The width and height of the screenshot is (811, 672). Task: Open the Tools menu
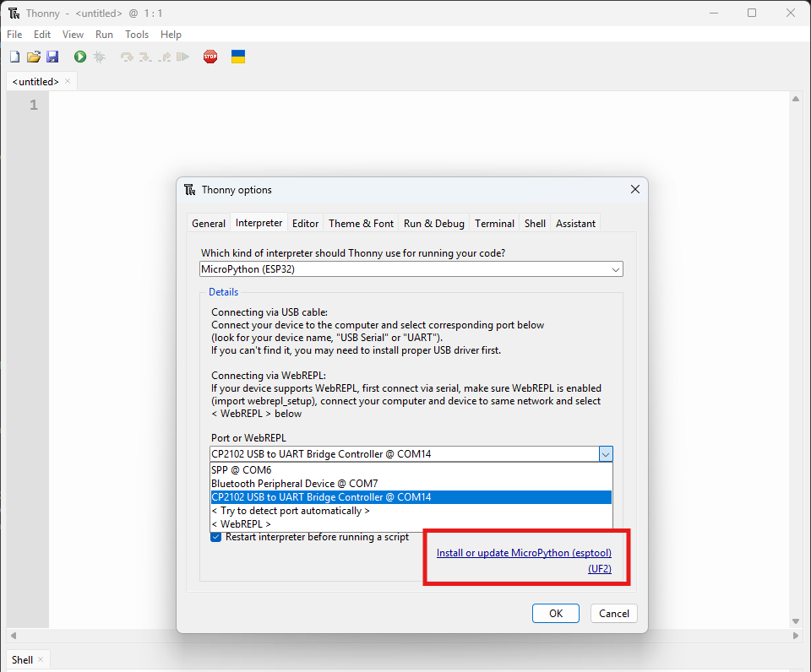point(137,34)
